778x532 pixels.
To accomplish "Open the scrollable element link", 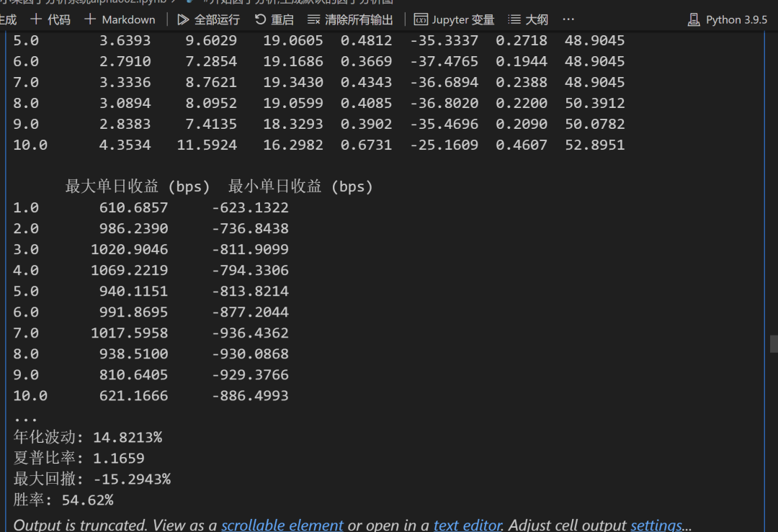I will coord(282,525).
